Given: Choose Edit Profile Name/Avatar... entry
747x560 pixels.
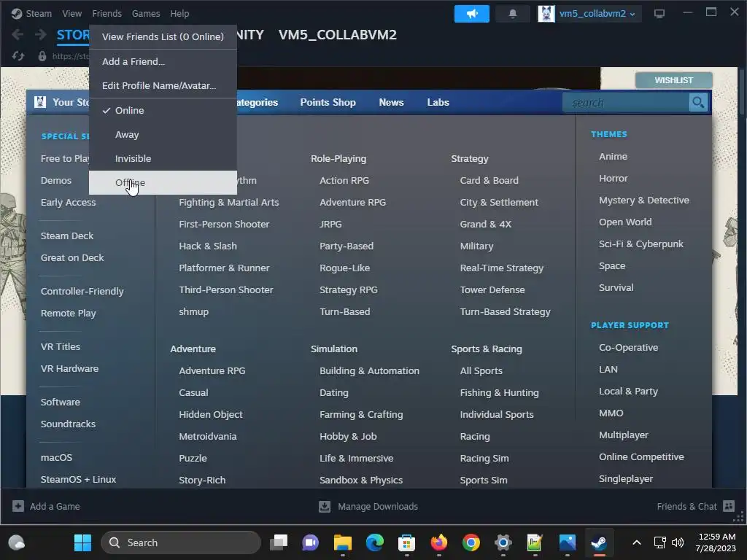Looking at the screenshot, I should [x=163, y=86].
